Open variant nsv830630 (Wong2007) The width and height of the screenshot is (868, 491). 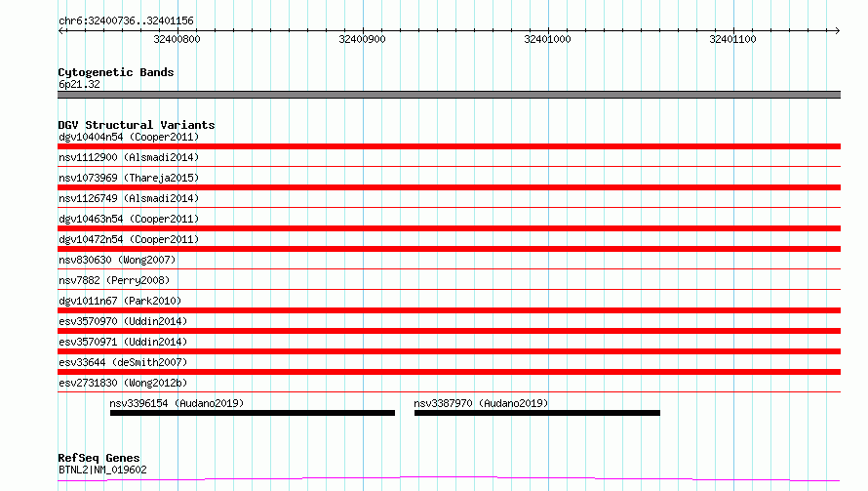(x=117, y=260)
